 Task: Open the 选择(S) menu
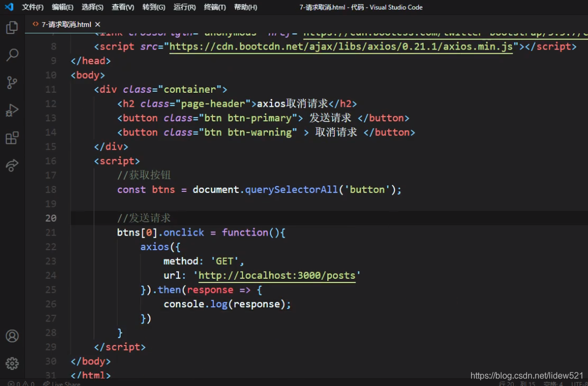[93, 7]
